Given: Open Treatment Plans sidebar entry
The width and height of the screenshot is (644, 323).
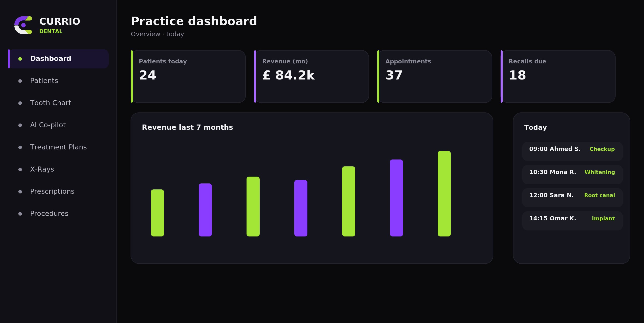Looking at the screenshot, I should coord(58,147).
